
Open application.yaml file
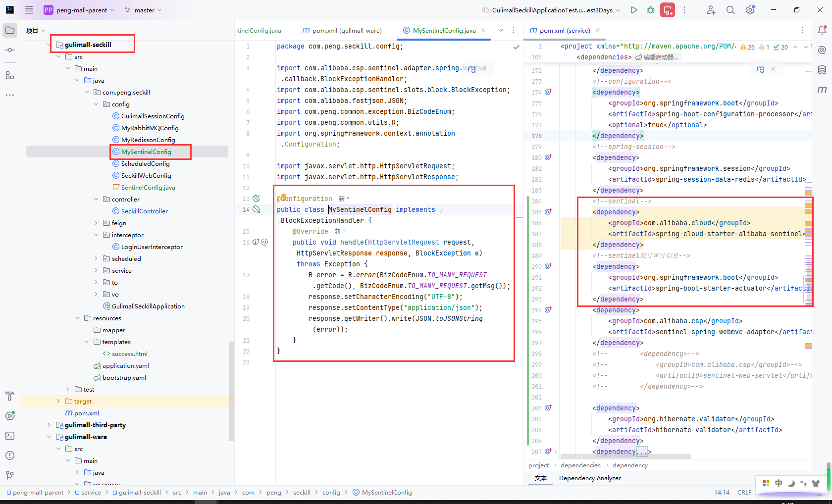121,365
